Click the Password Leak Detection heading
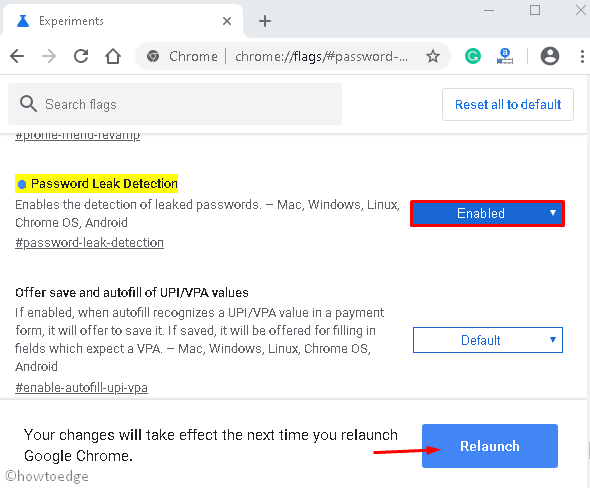Viewport: 590px width, 488px height. (x=104, y=184)
